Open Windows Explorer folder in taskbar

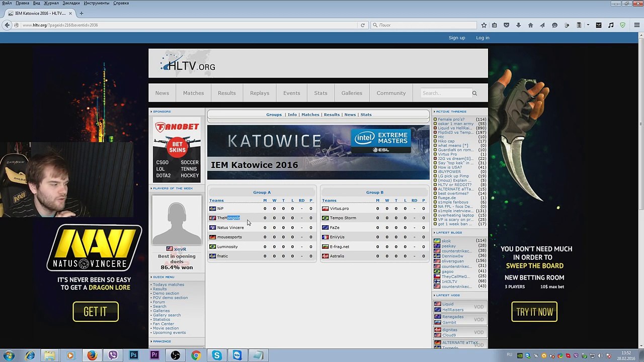tap(49, 355)
